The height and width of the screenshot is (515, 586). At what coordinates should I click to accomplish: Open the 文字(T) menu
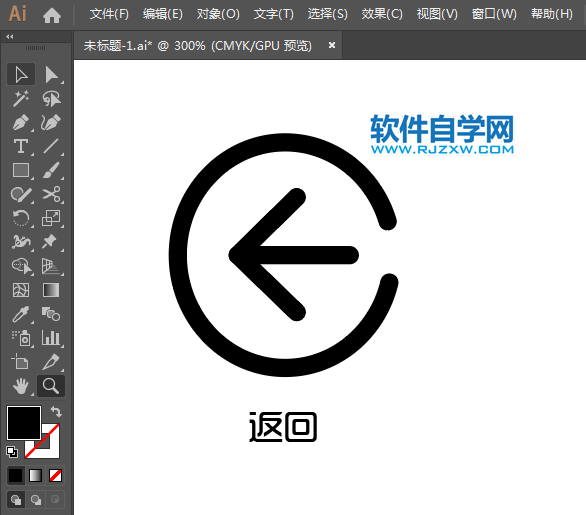[274, 14]
